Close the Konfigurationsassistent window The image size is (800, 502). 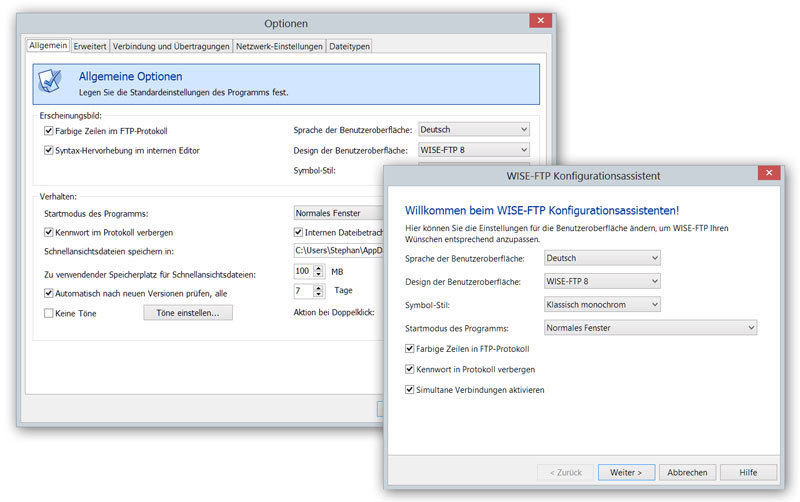tap(769, 172)
